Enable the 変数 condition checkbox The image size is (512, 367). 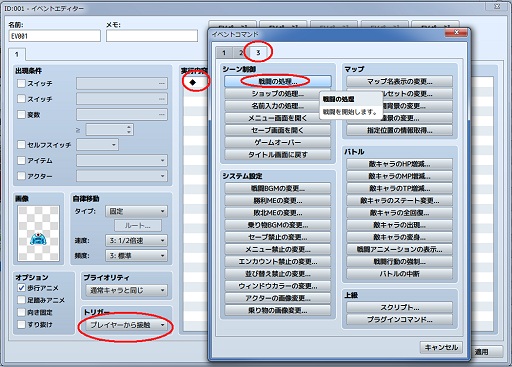(21, 114)
